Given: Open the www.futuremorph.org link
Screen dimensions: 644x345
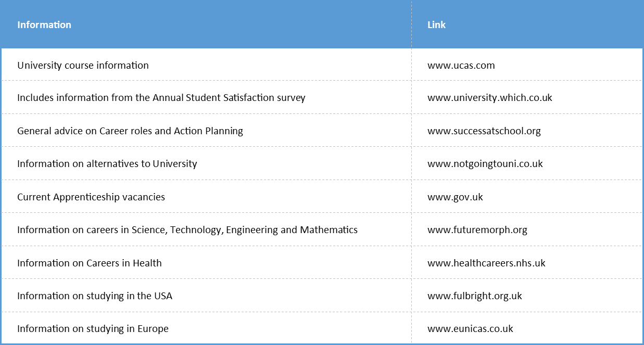Looking at the screenshot, I should [x=477, y=230].
